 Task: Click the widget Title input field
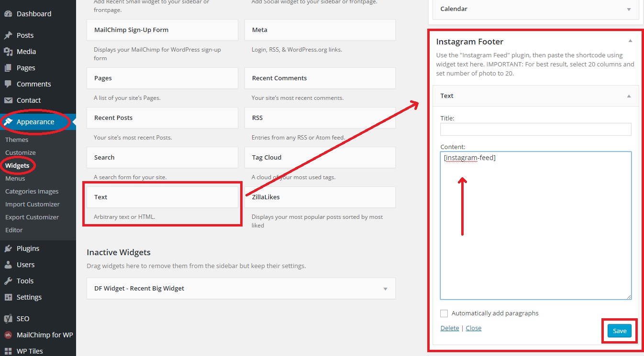tap(535, 129)
